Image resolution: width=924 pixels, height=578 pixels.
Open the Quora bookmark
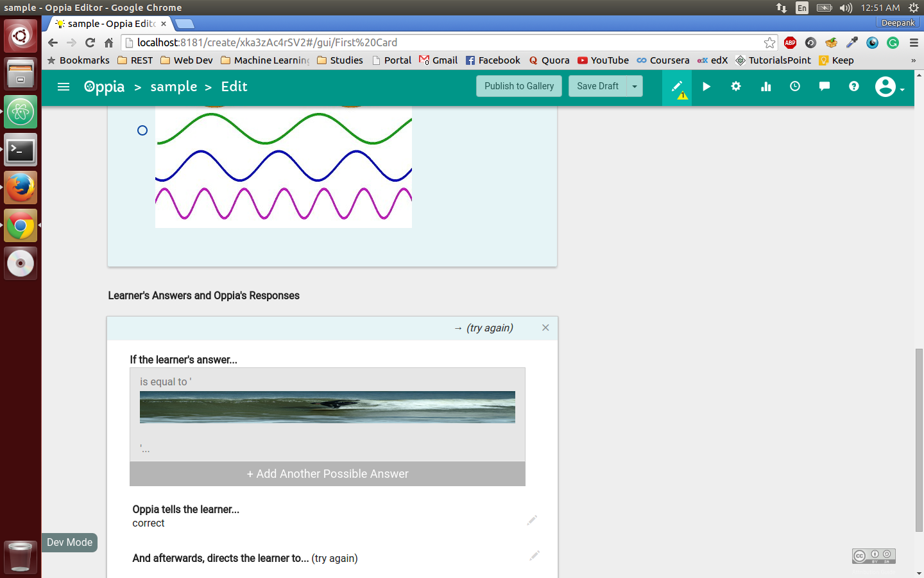549,60
